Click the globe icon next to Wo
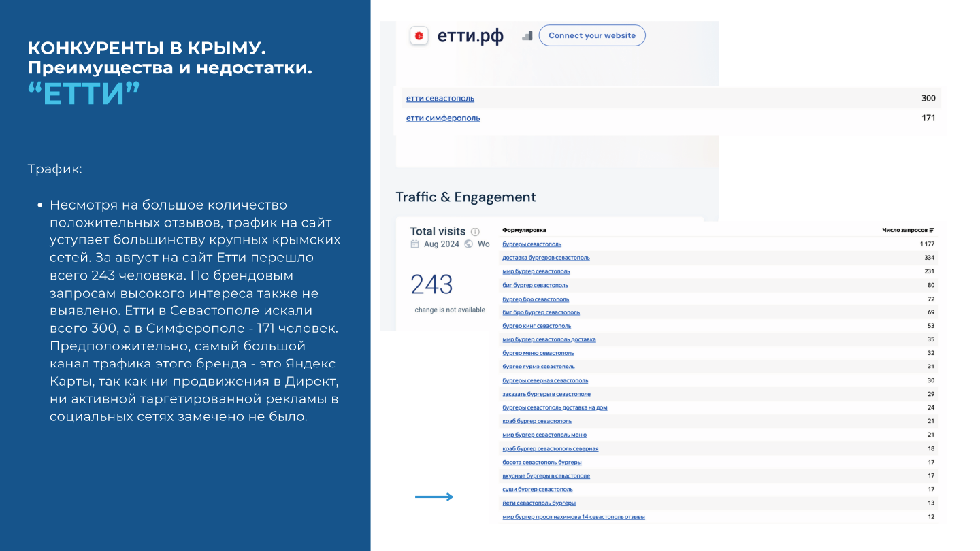 coord(468,244)
